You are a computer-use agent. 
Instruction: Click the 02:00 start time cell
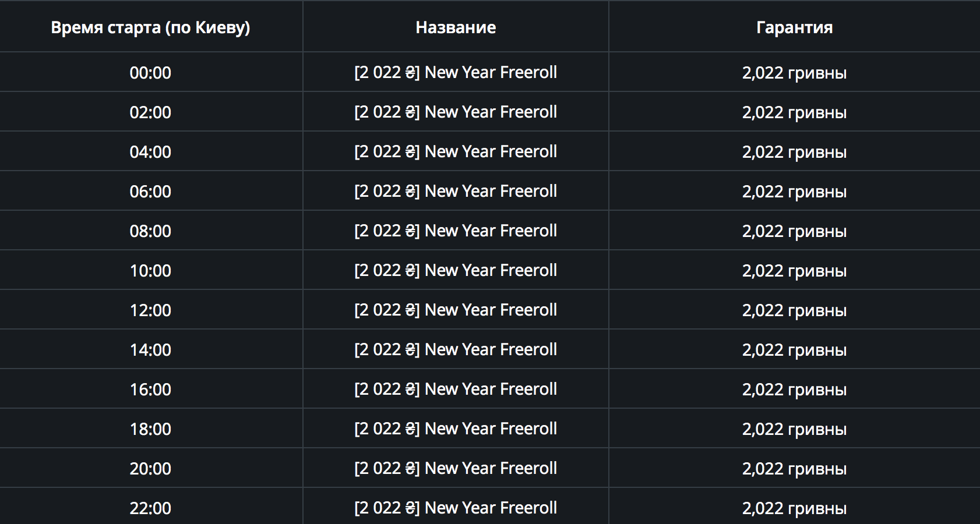coord(150,112)
